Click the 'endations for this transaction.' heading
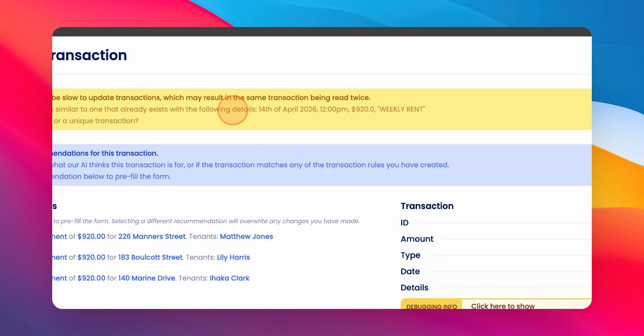644x336 pixels. point(105,153)
